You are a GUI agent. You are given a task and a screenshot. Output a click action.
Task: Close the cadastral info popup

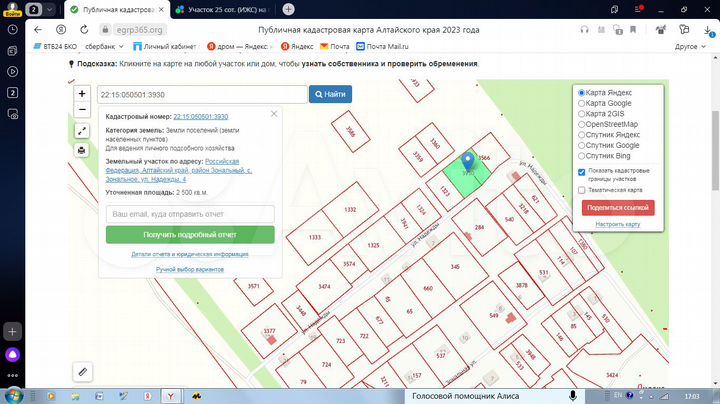click(x=274, y=113)
